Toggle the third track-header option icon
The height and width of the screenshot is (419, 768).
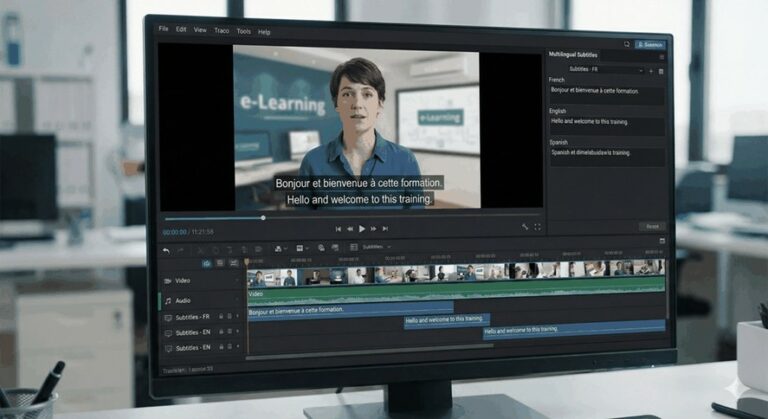[x=234, y=263]
